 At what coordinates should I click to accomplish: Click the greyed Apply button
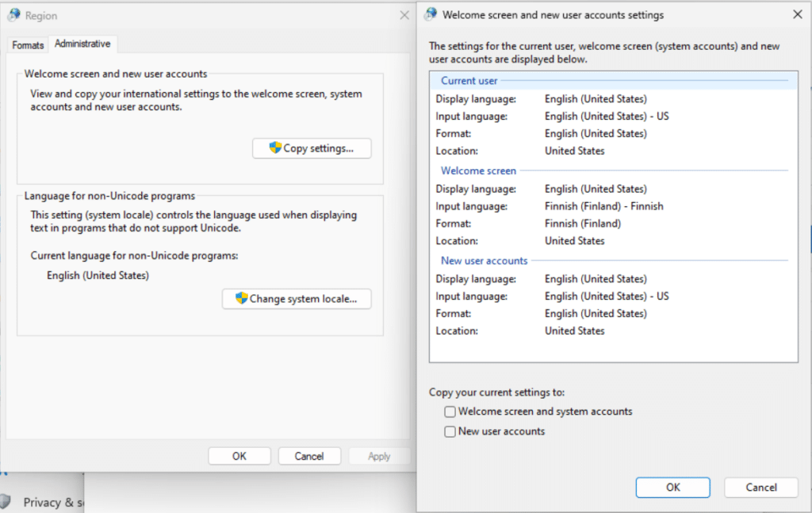[379, 456]
